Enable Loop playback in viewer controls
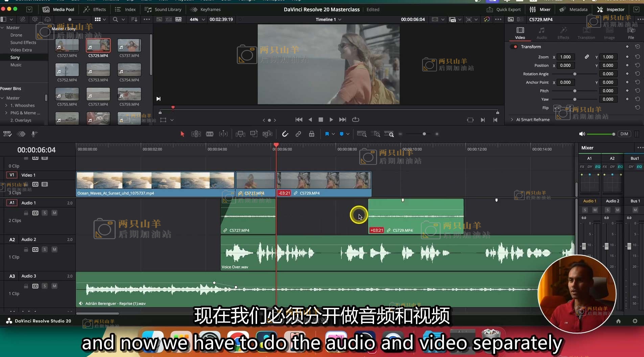Screen dimensions: 644x357 [355, 119]
